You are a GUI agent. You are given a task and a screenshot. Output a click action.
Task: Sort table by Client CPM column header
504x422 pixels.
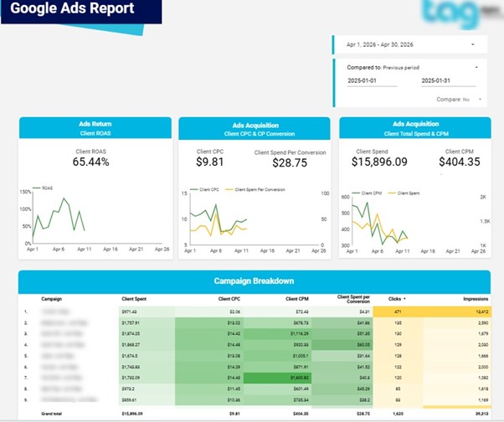tap(297, 299)
